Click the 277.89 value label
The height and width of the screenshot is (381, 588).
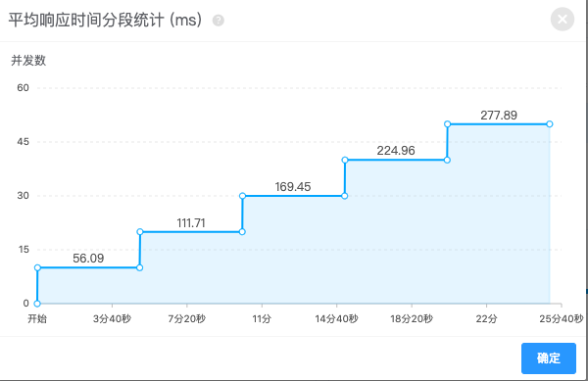[499, 115]
